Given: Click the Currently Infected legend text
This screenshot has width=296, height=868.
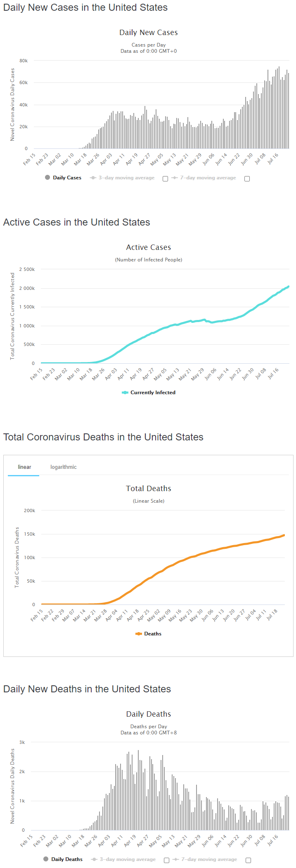Looking at the screenshot, I should (153, 393).
